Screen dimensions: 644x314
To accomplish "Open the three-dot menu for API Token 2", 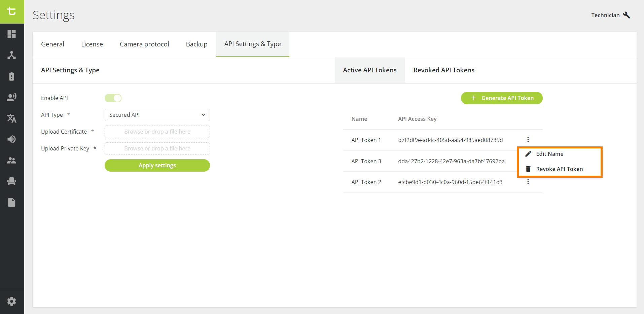I will click(x=528, y=182).
